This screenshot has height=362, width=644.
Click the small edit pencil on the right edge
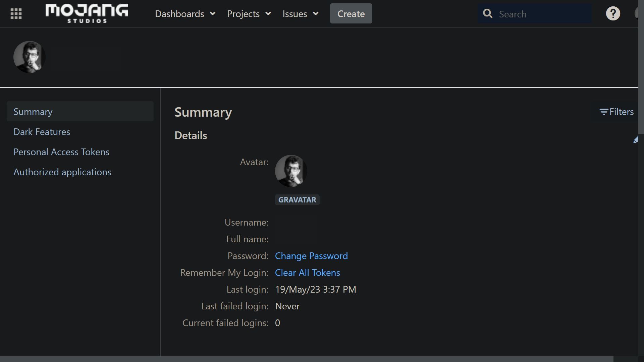(636, 140)
